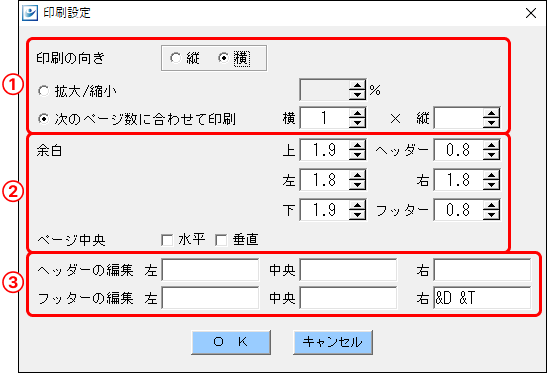Enable the 垂直 page center checkbox
The image size is (547, 373).
coord(221,240)
